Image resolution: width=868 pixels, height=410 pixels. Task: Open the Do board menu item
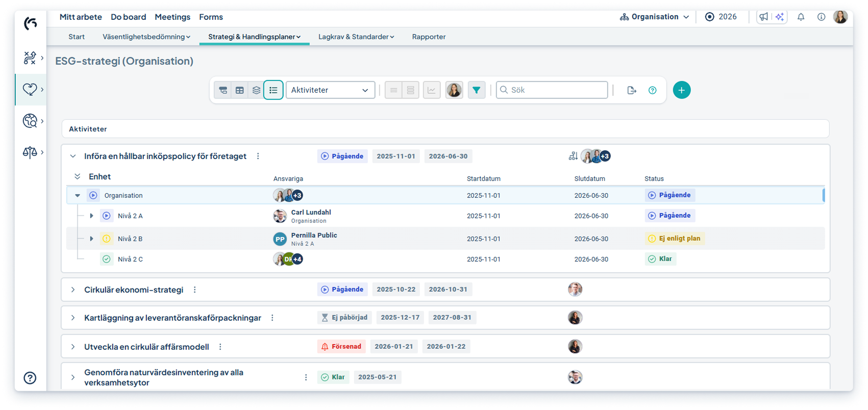point(128,17)
